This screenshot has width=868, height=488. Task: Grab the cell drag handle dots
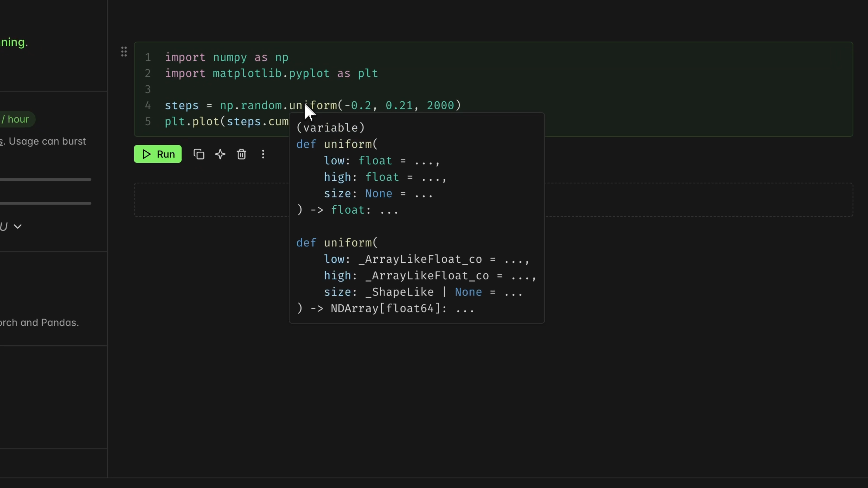tap(124, 52)
